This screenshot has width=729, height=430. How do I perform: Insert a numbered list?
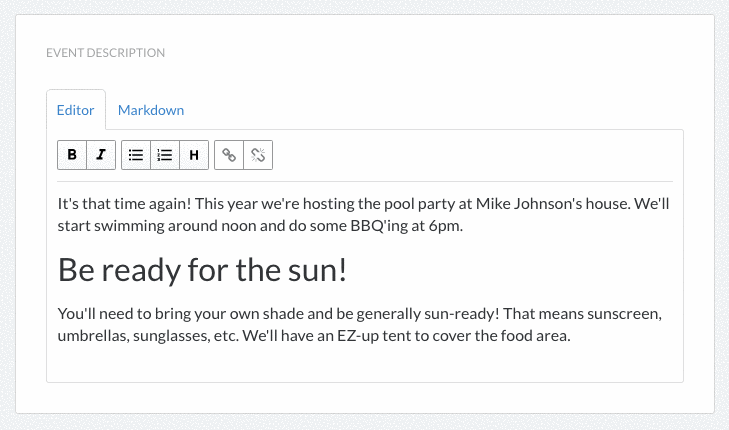pyautogui.click(x=165, y=155)
